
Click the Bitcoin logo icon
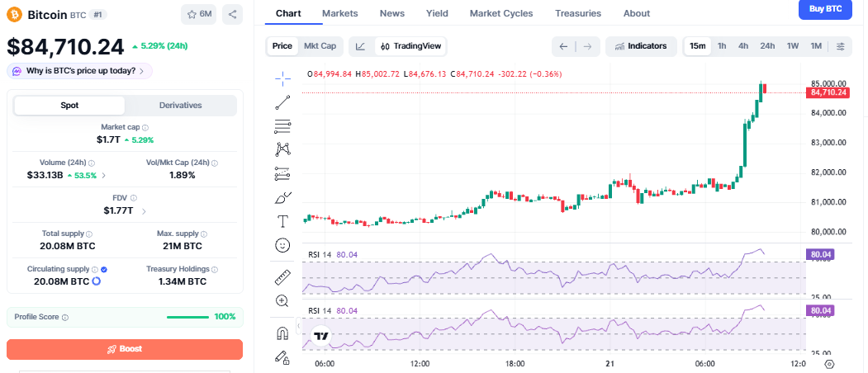click(x=14, y=14)
